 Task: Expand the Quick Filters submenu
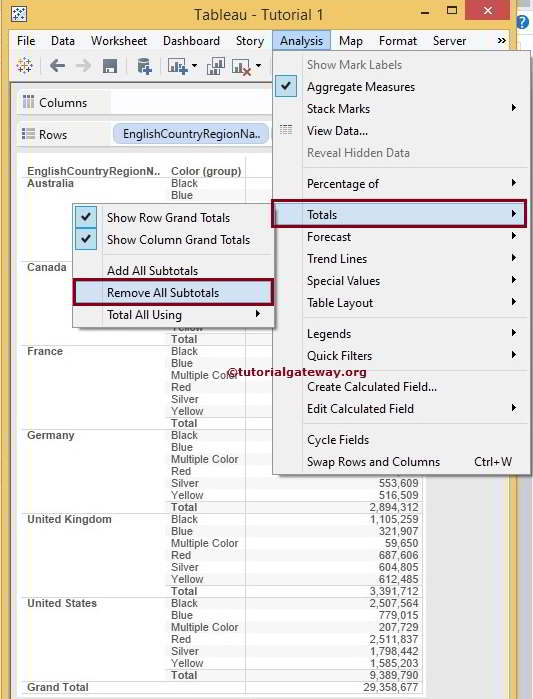[514, 355]
